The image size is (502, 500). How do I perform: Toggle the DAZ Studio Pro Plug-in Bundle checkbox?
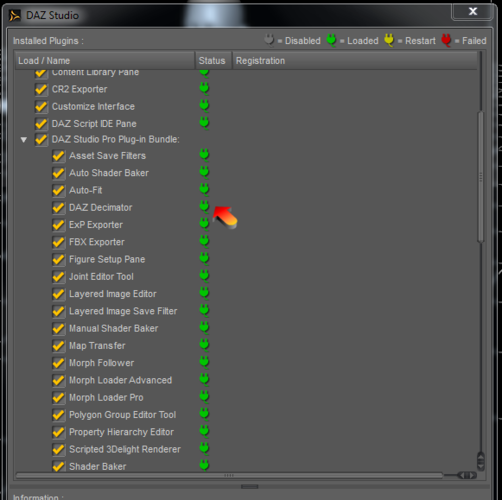(41, 139)
